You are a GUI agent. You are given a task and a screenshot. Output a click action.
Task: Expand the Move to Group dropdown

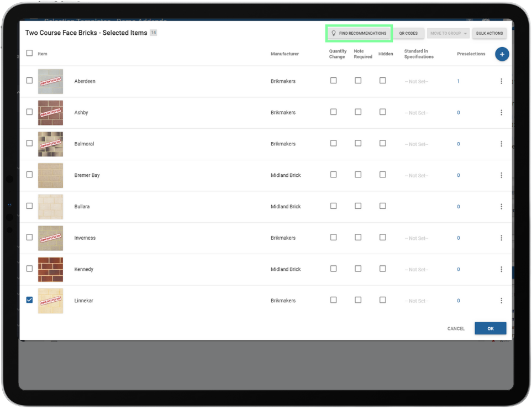coord(448,34)
